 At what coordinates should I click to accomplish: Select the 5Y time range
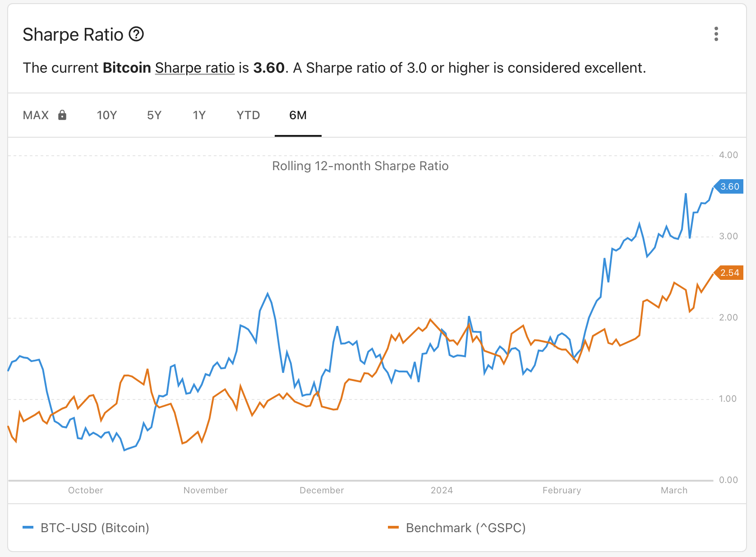(154, 116)
